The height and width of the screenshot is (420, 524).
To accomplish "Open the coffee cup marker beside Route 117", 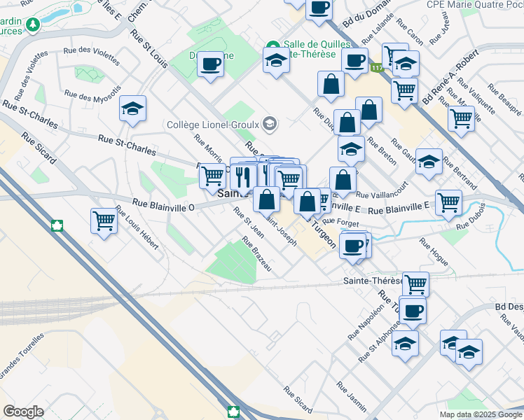I will pos(354,60).
